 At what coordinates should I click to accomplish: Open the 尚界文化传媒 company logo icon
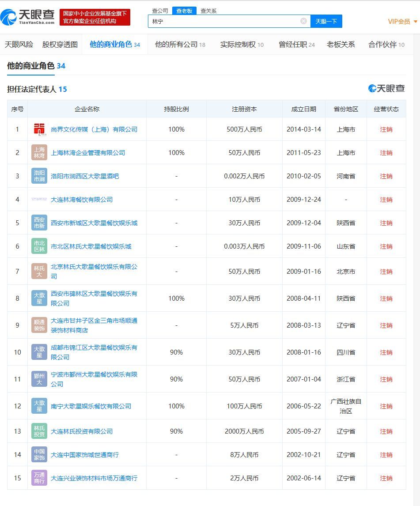[x=39, y=129]
